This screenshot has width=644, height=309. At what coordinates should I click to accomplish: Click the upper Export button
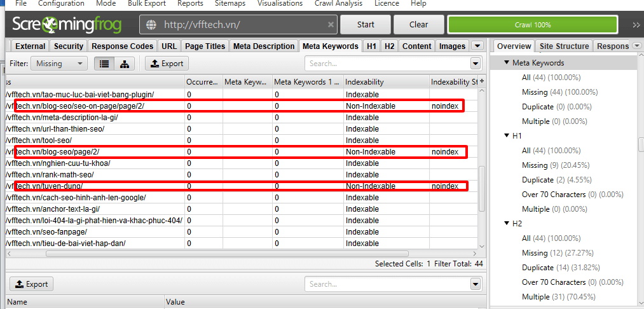click(x=167, y=64)
